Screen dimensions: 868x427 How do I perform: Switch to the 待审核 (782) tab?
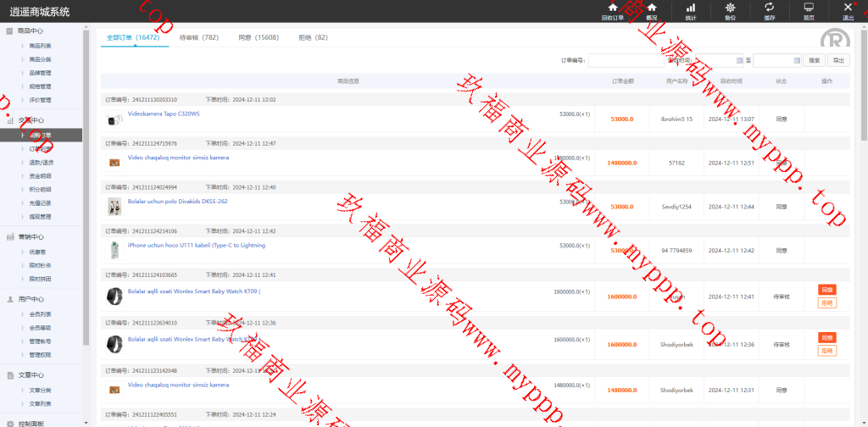pyautogui.click(x=199, y=38)
